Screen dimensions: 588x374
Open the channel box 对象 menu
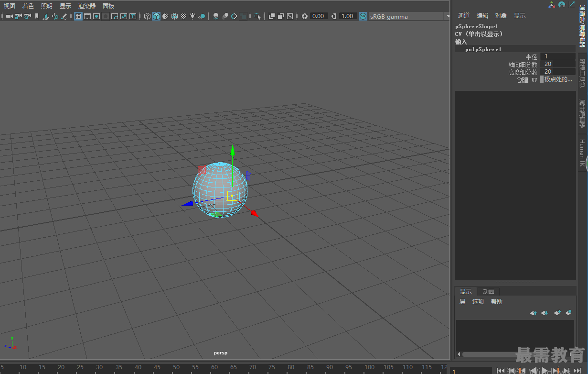[501, 16]
